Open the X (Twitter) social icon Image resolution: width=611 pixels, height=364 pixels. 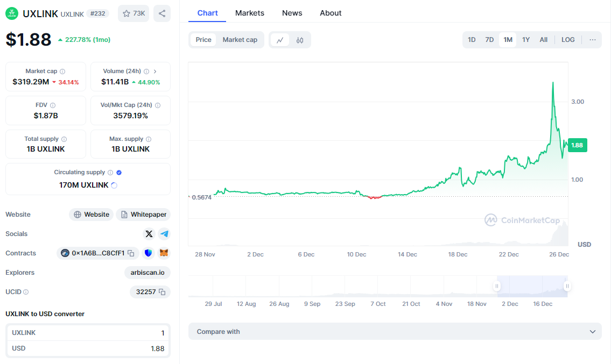tap(149, 234)
